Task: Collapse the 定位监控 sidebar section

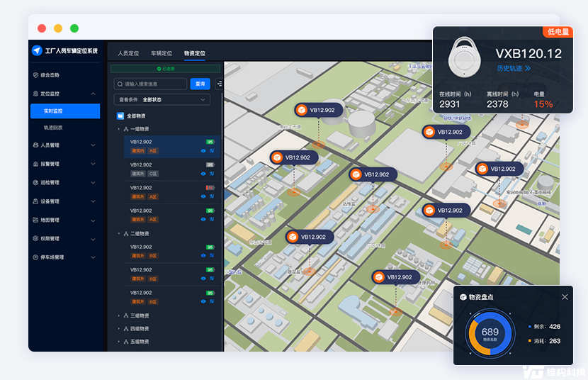Action: [x=93, y=94]
